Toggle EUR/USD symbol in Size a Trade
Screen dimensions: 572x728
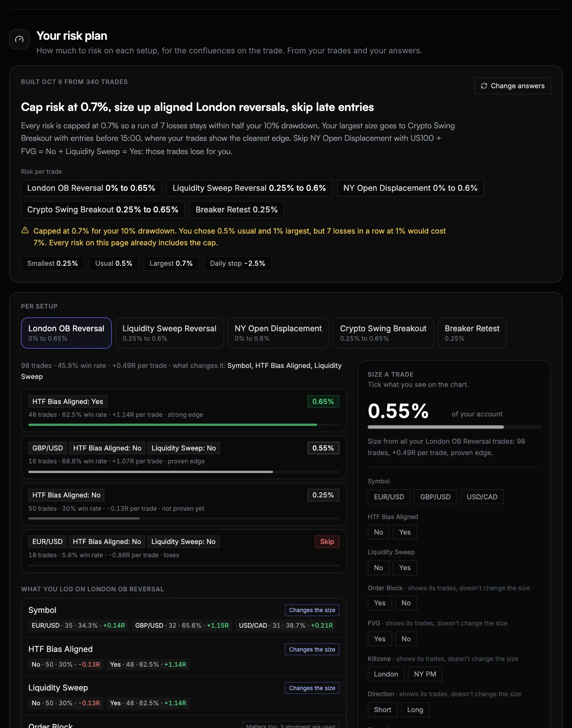(x=389, y=497)
